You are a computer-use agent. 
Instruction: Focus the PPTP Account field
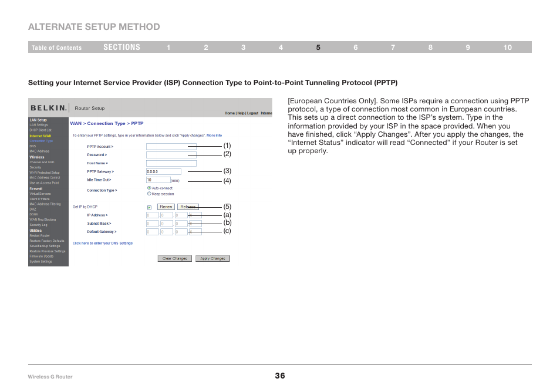pos(171,146)
